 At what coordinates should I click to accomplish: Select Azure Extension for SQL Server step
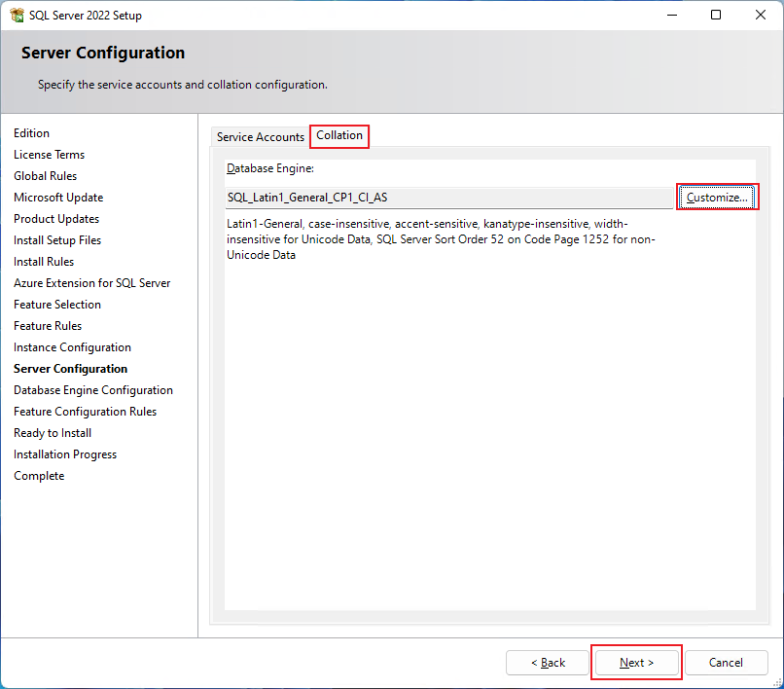92,283
